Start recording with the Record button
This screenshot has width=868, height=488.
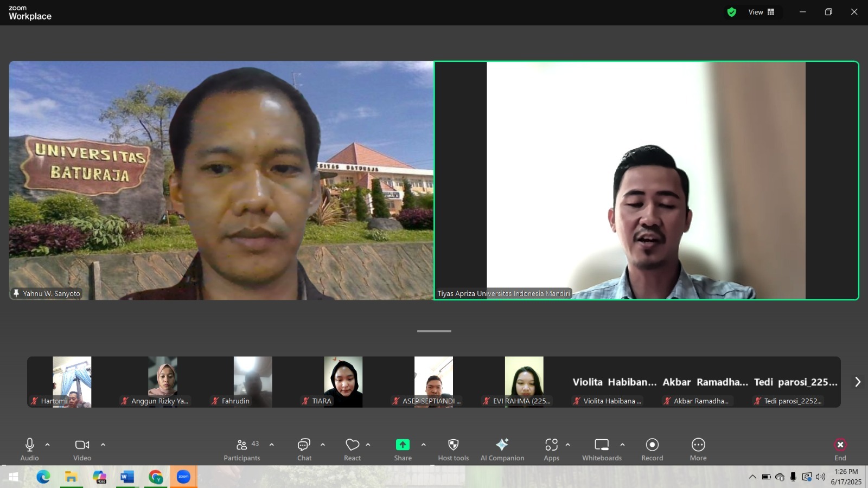pyautogui.click(x=652, y=445)
